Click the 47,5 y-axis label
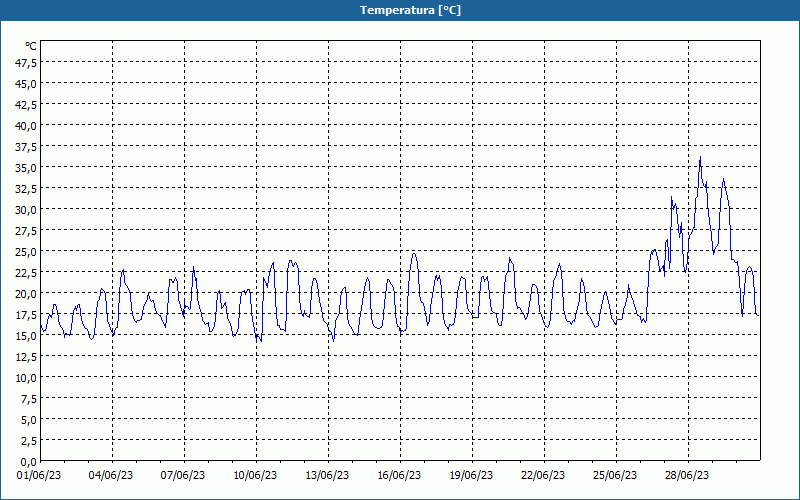The image size is (800, 500). (26, 63)
